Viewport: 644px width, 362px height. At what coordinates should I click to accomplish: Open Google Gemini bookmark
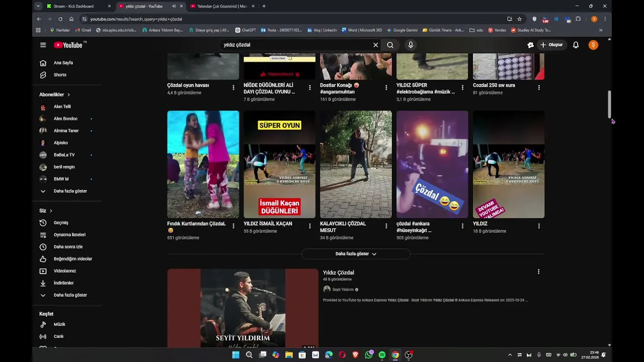pyautogui.click(x=402, y=30)
